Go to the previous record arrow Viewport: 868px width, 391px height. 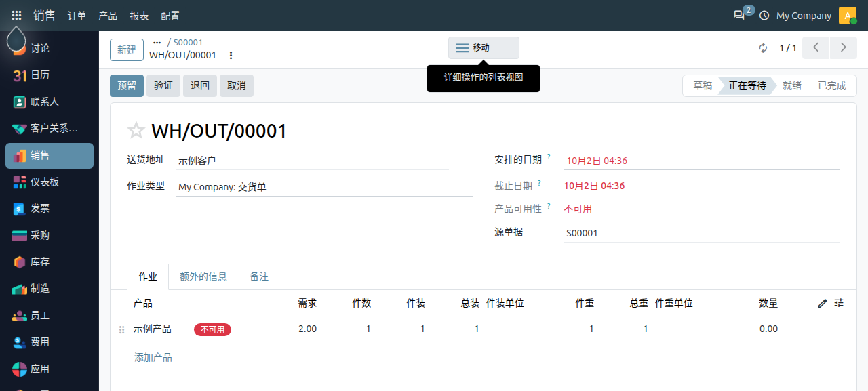[816, 47]
